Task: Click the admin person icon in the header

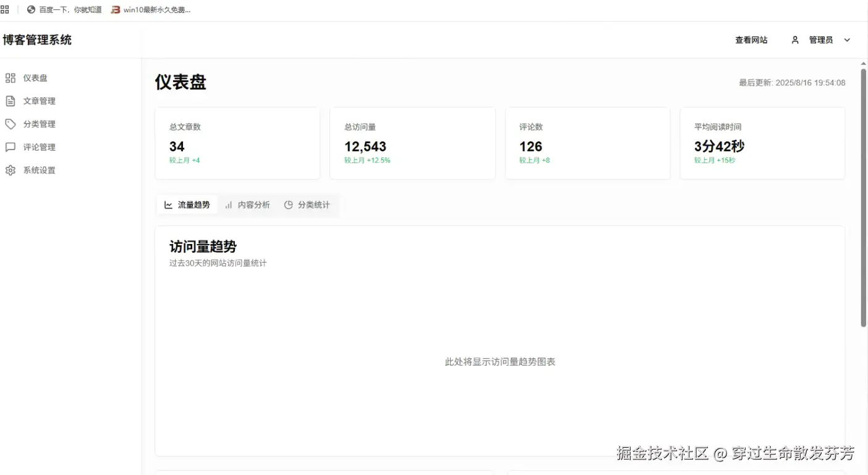Action: click(795, 40)
